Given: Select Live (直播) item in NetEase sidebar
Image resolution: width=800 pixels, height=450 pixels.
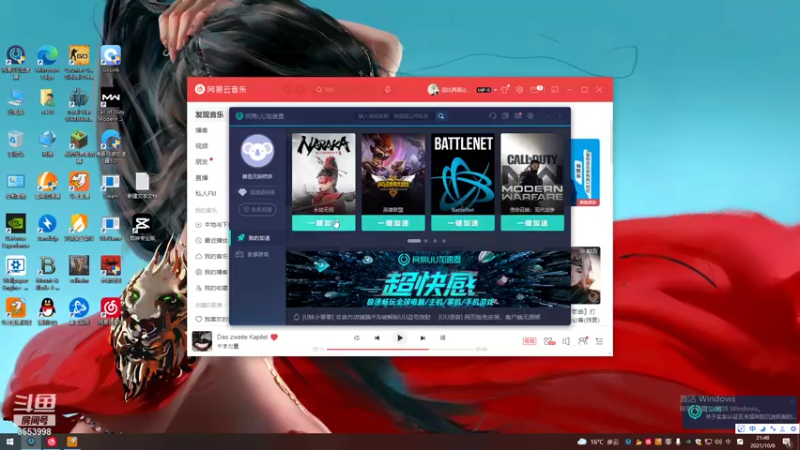Looking at the screenshot, I should point(202,178).
